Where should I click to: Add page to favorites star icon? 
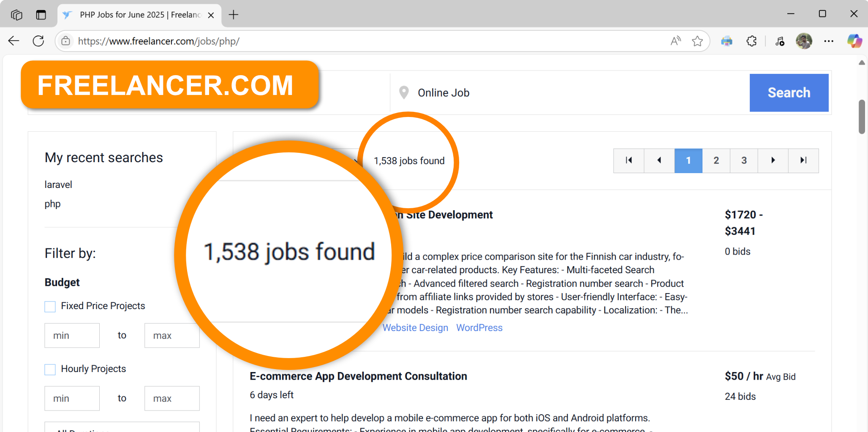697,41
